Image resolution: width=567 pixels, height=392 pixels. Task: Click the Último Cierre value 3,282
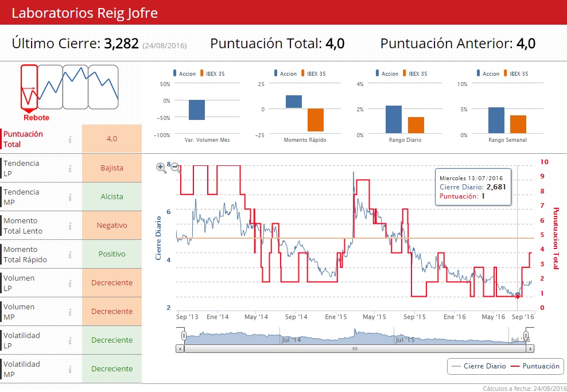coord(121,44)
